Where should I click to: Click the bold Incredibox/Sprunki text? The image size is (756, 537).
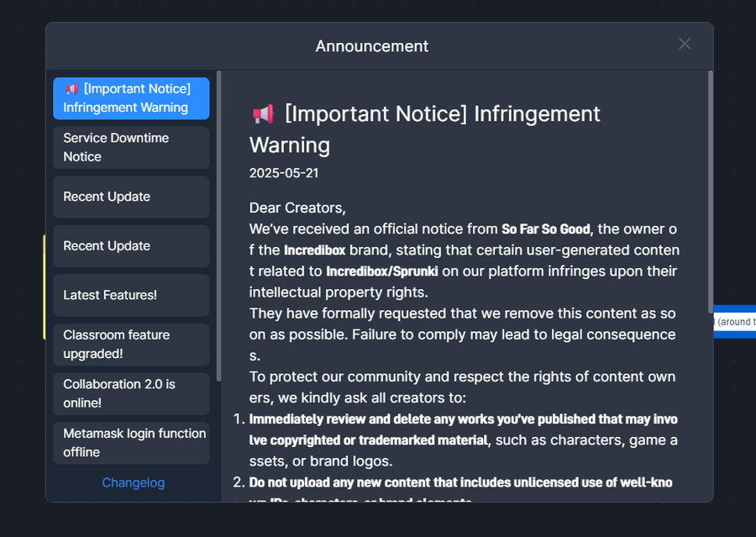click(382, 271)
